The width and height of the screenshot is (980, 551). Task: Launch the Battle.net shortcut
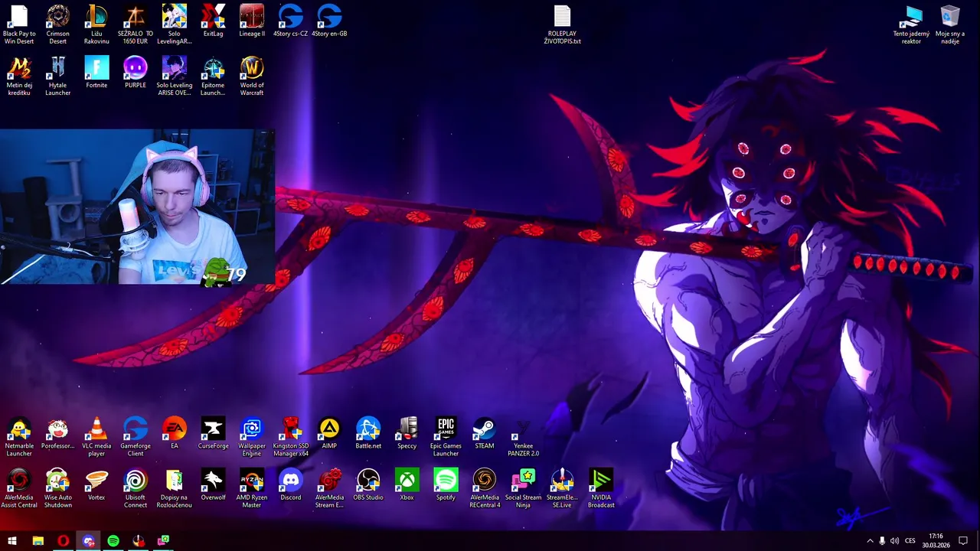point(368,433)
